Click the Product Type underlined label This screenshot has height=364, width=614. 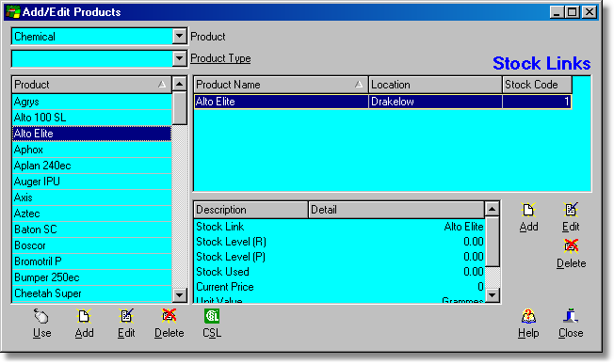pyautogui.click(x=220, y=58)
